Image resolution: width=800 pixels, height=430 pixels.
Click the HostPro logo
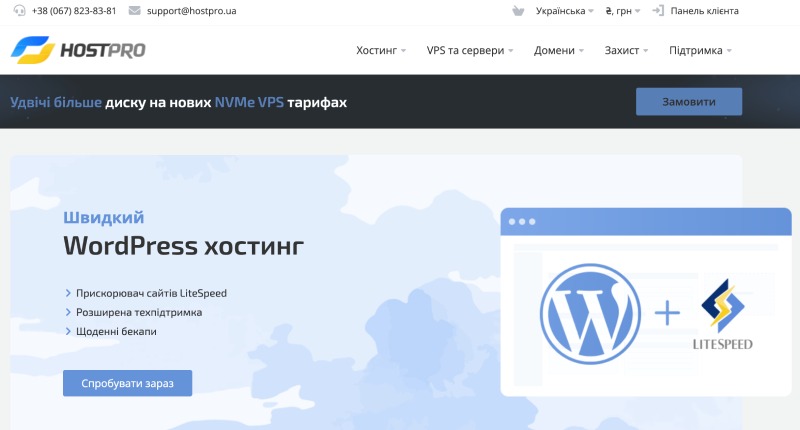click(x=78, y=50)
